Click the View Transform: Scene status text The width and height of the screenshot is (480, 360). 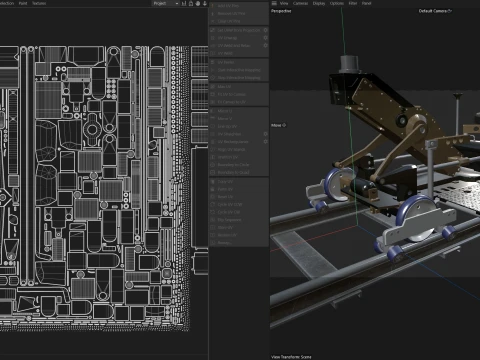coord(291,357)
